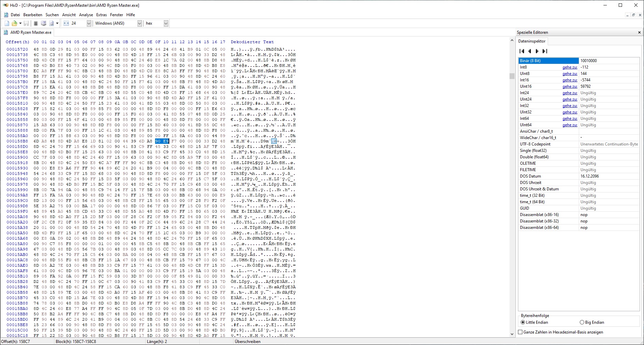Screen dimensions: 644x345
Task: Minimize the inner document window
Action: 627,15
